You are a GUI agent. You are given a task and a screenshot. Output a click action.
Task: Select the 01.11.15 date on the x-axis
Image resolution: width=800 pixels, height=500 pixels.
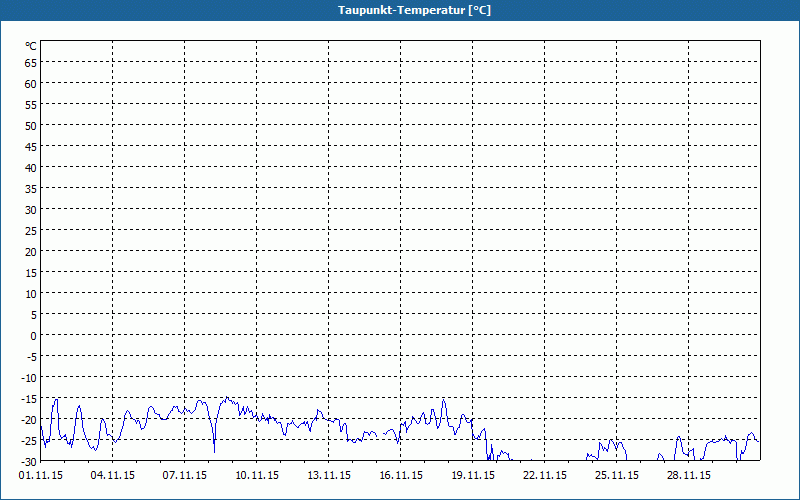click(x=41, y=476)
